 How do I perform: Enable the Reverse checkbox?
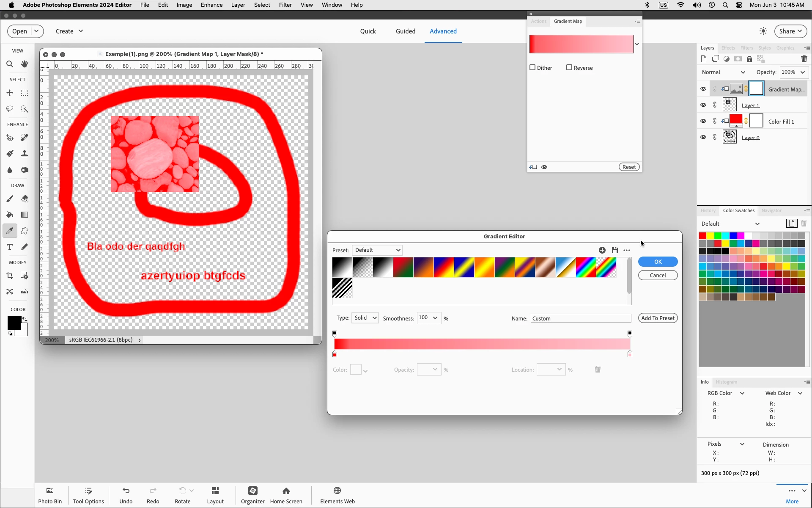tap(569, 68)
